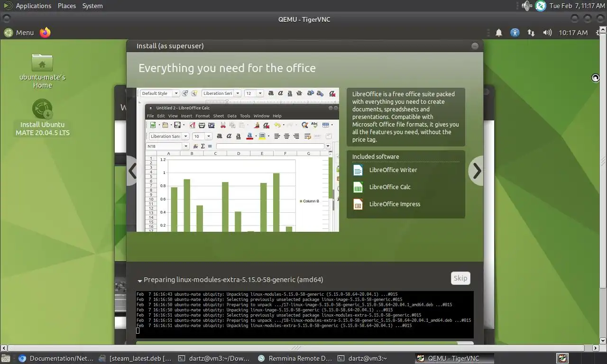Open the guest Ubuntu MATE Menu button
This screenshot has width=607, height=364.
pyautogui.click(x=19, y=33)
